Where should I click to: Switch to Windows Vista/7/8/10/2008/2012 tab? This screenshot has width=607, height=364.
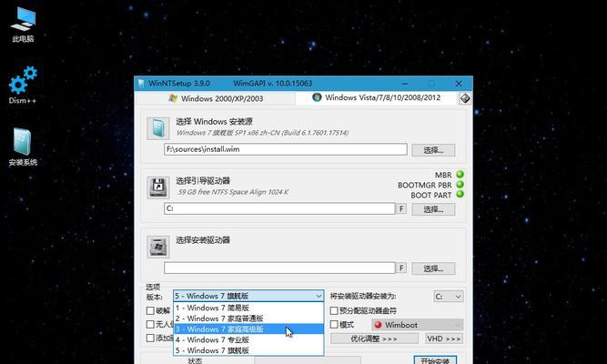376,97
